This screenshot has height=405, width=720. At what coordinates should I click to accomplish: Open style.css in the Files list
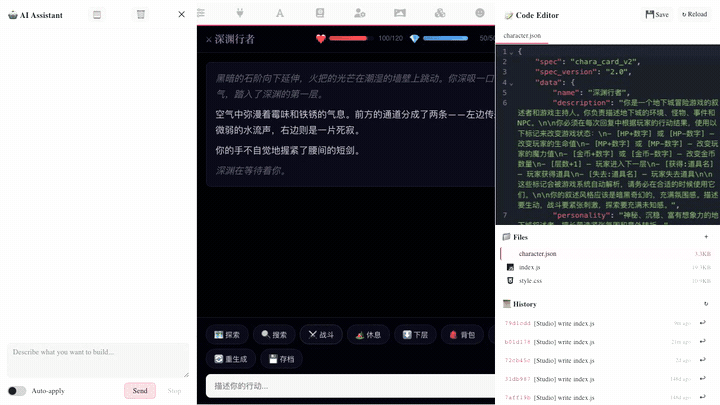pyautogui.click(x=606, y=281)
